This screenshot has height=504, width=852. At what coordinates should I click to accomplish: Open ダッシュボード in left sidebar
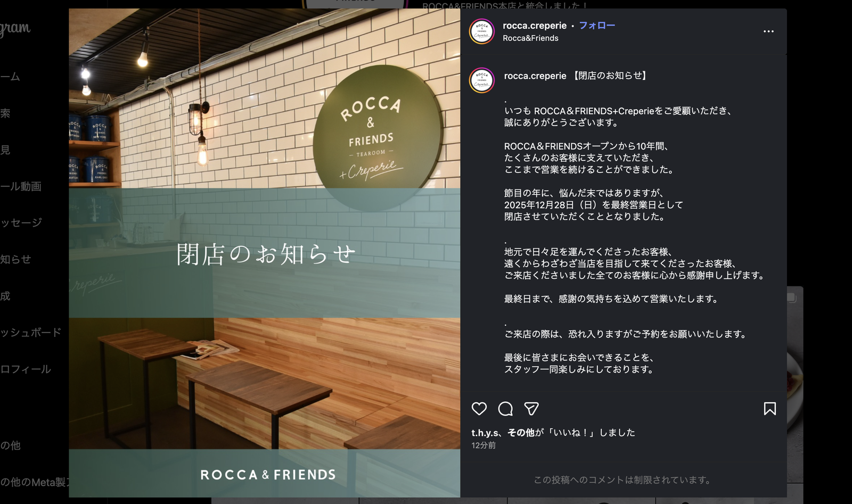[31, 332]
